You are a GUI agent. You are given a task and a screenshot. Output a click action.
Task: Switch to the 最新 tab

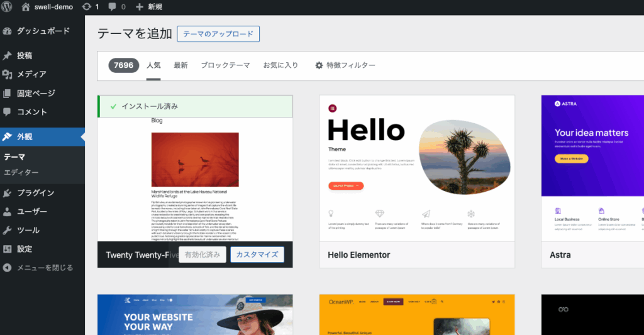click(x=180, y=65)
